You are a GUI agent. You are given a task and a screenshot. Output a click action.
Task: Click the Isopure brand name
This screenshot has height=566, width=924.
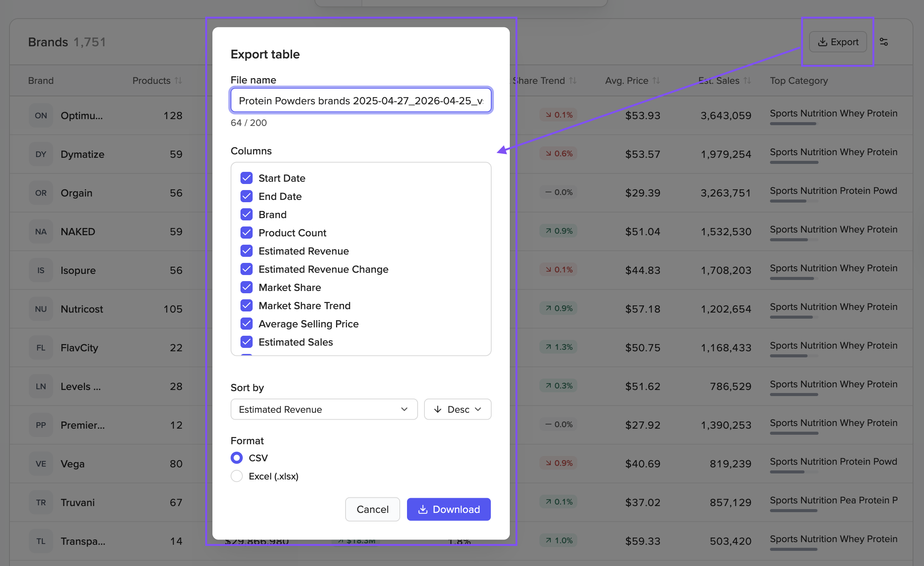[x=78, y=270]
